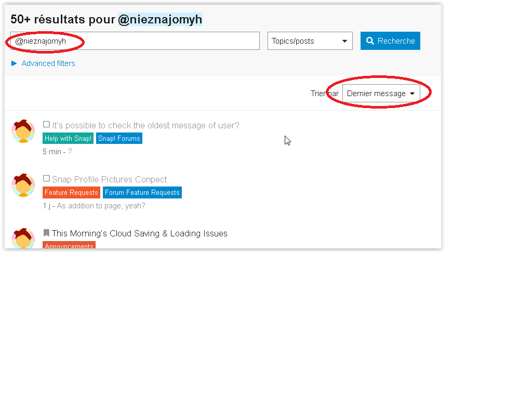Click the blue triangle next to Advanced filters
The width and height of the screenshot is (532, 399).
coord(14,63)
